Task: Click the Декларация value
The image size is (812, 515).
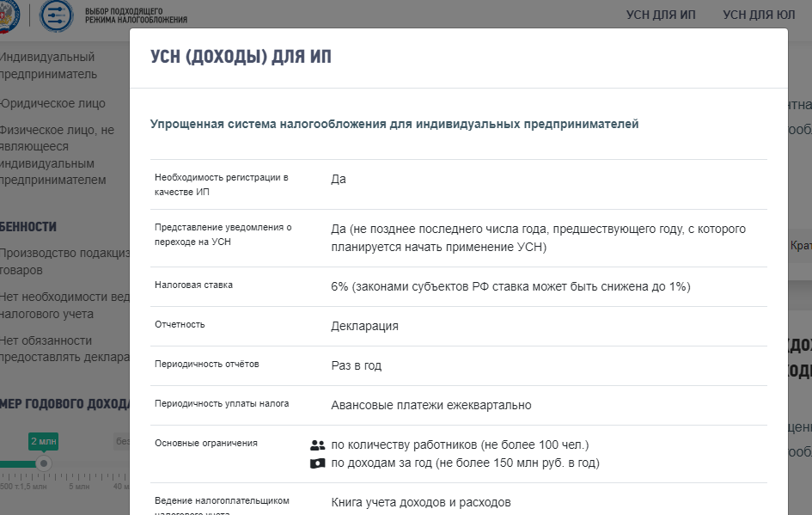Action: [x=364, y=326]
